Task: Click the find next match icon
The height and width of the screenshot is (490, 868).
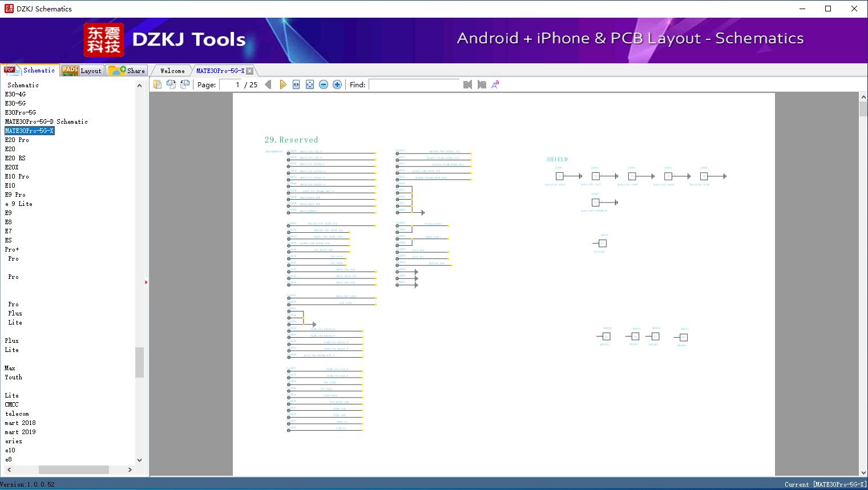Action: point(482,84)
